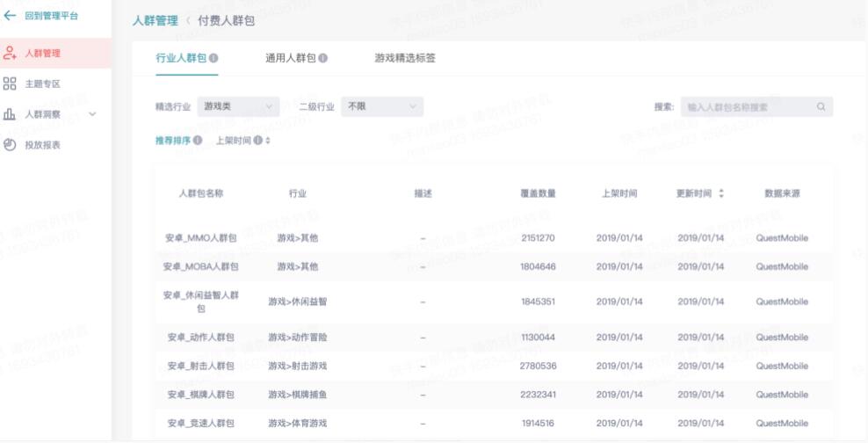Click QuestMobile source in 安卓_竞速人群包 row
This screenshot has height=443, width=868.
[x=782, y=423]
